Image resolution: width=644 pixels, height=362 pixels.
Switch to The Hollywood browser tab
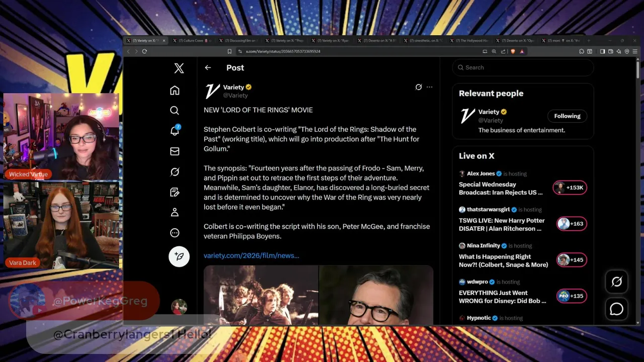(469, 40)
